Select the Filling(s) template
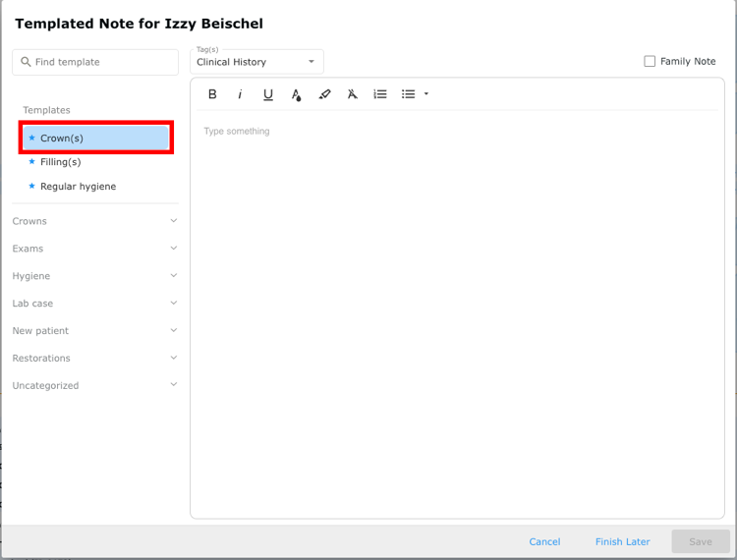This screenshot has height=560, width=737. point(96,161)
